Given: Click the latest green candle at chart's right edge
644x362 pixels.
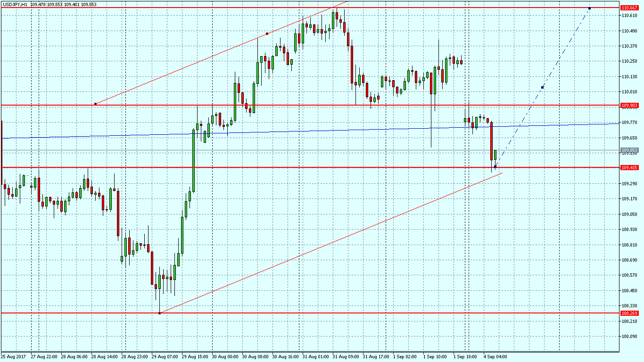Looking at the screenshot, I should pos(495,156).
